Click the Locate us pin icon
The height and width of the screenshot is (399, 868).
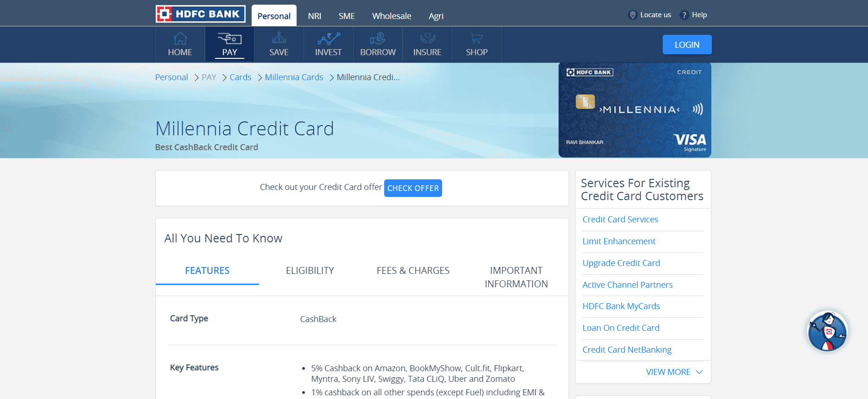coord(632,15)
